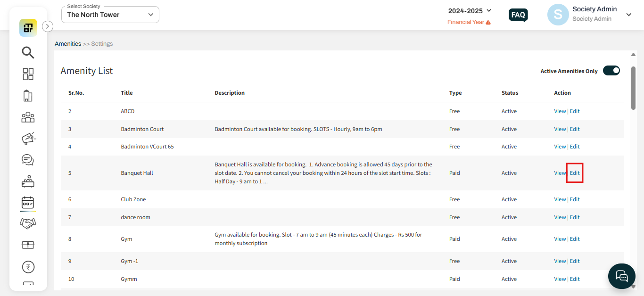Open the live chat support bubble

(x=622, y=276)
